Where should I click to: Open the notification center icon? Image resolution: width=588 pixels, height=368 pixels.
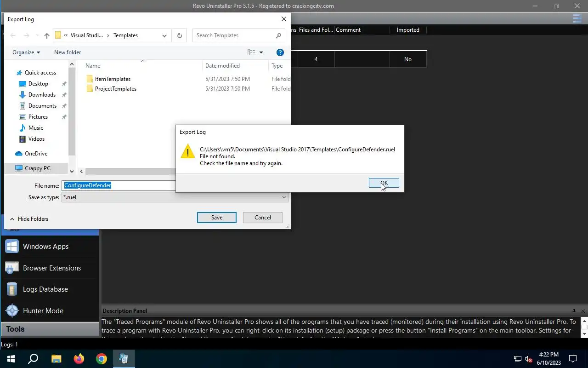[573, 359]
